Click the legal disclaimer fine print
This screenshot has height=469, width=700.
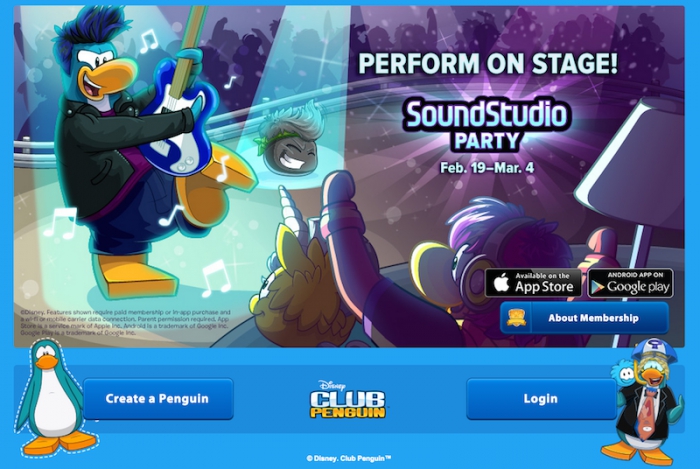(x=125, y=322)
